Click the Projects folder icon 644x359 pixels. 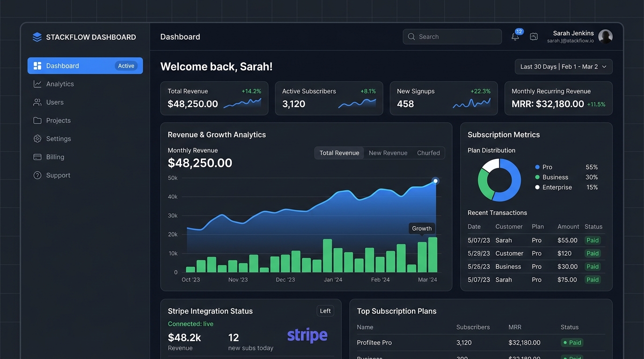(37, 121)
